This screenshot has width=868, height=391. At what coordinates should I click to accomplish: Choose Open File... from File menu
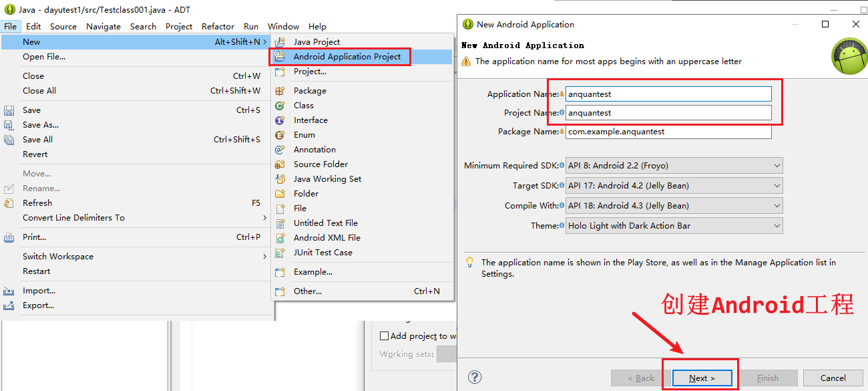[x=136, y=57]
